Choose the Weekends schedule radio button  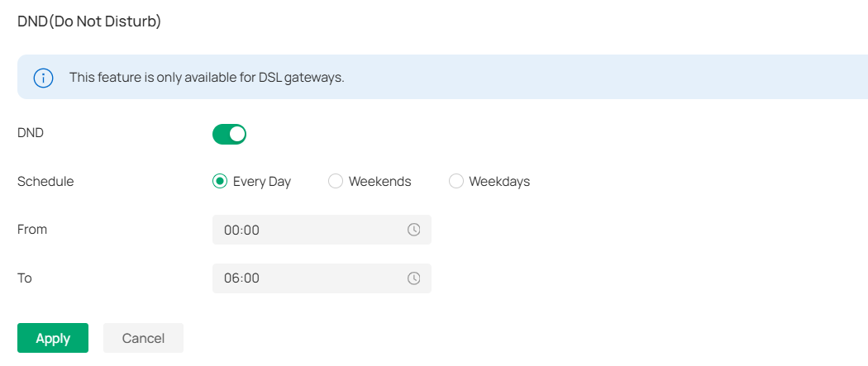click(x=336, y=182)
